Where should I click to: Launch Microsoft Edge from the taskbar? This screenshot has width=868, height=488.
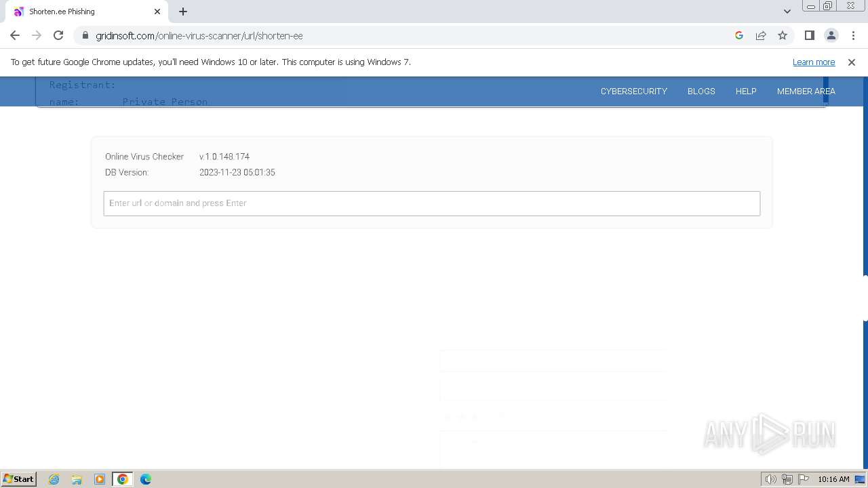click(146, 479)
